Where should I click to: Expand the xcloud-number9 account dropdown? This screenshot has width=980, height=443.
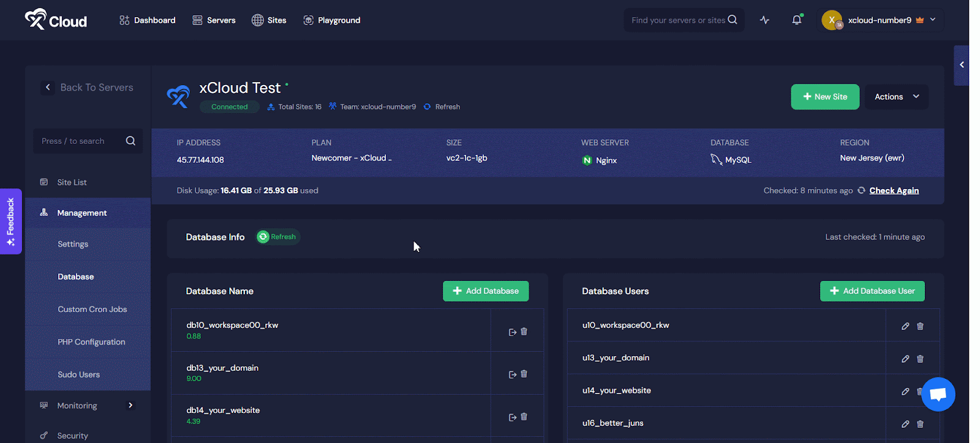[x=933, y=20]
